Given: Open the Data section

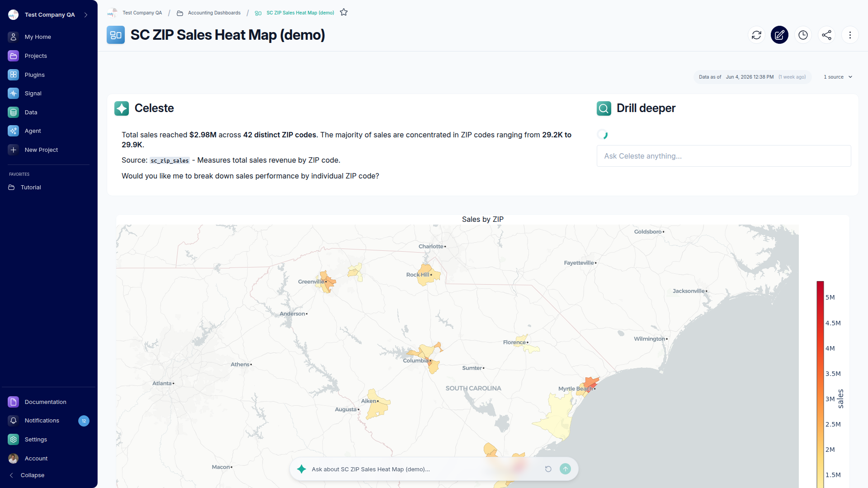Looking at the screenshot, I should coord(48,113).
